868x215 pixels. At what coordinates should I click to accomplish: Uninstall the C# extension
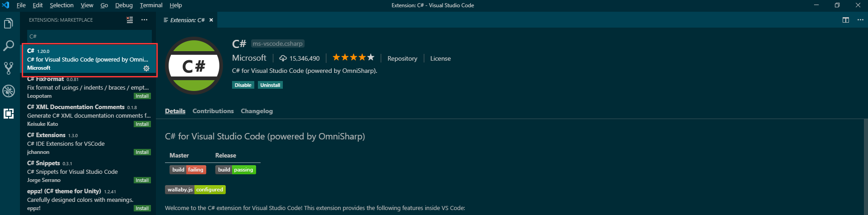click(270, 85)
